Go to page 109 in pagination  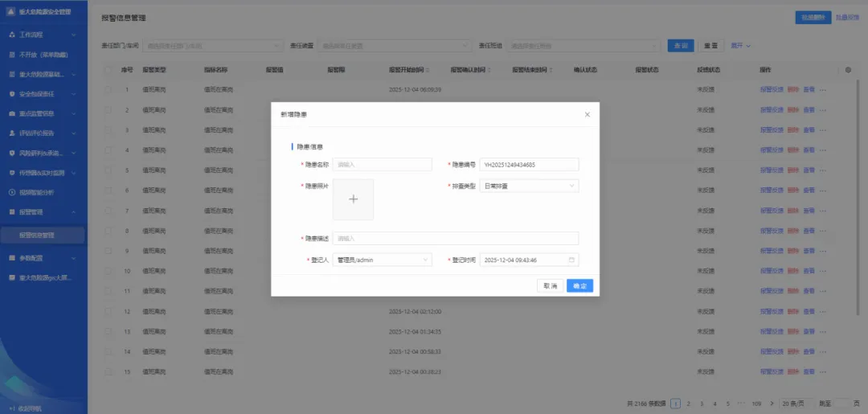(757, 404)
